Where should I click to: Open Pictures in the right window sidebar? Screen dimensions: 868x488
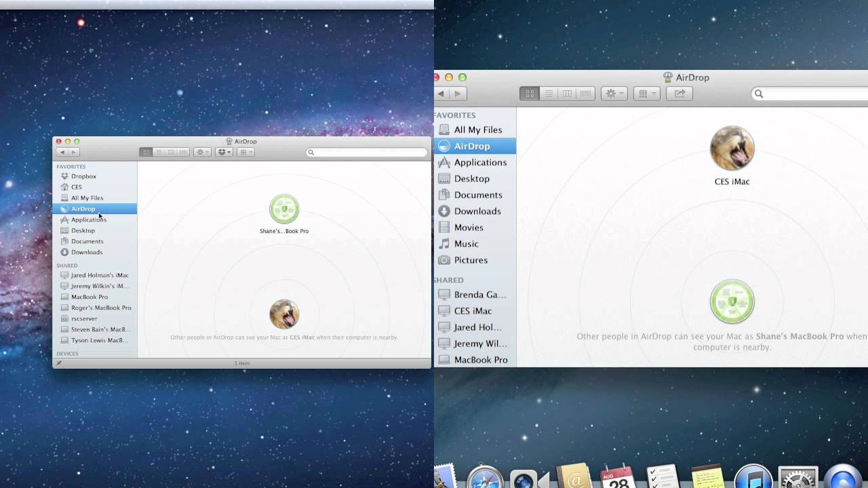tap(475, 260)
